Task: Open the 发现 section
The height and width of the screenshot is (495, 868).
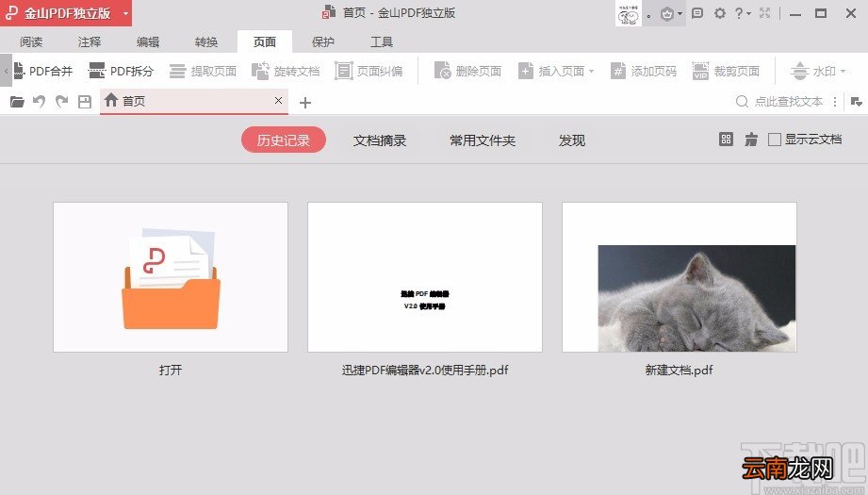Action: point(572,140)
